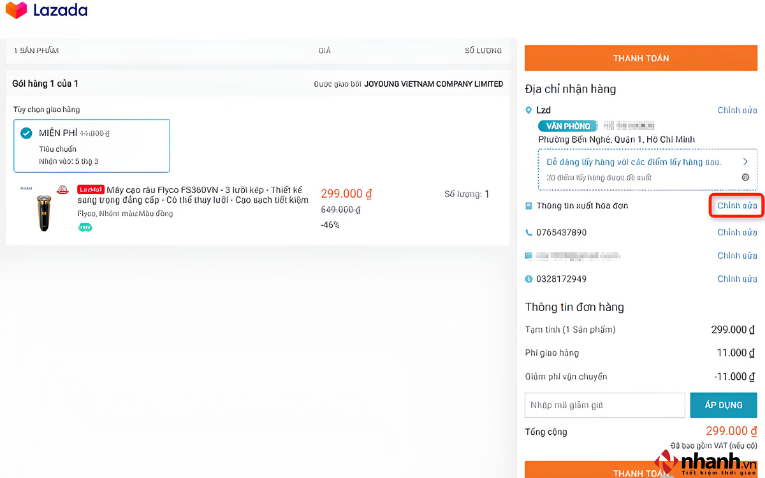
Task: Click Chỉnh sửa beside phone 0765437890
Action: click(x=737, y=233)
